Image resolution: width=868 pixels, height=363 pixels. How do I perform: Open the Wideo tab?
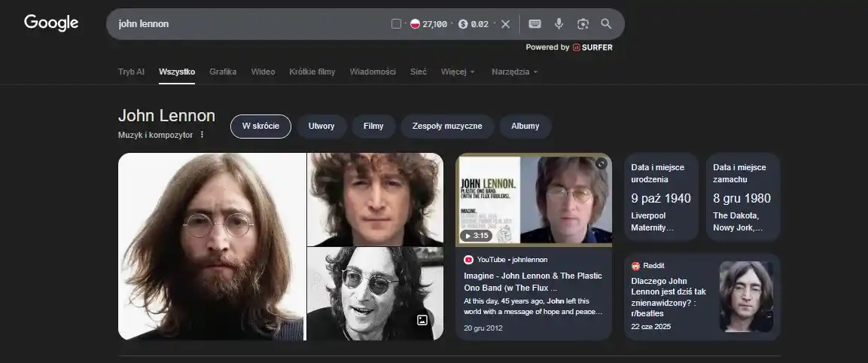click(263, 72)
